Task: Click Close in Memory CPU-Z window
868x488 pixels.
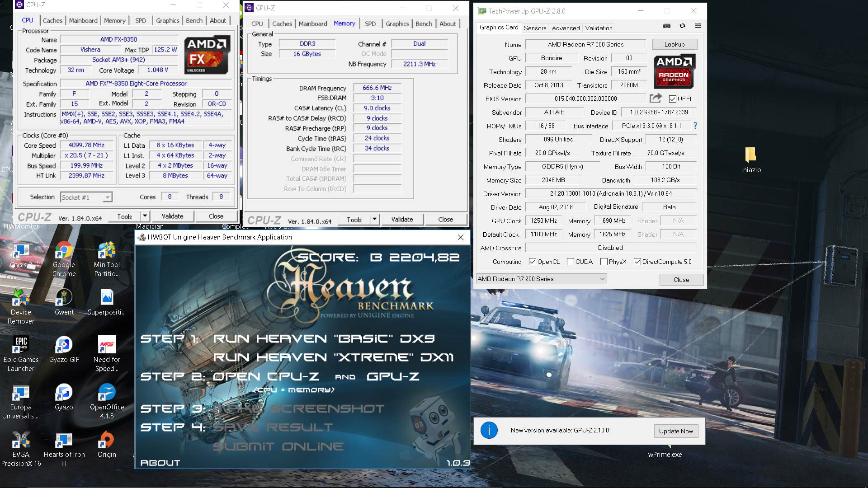Action: coord(445,219)
